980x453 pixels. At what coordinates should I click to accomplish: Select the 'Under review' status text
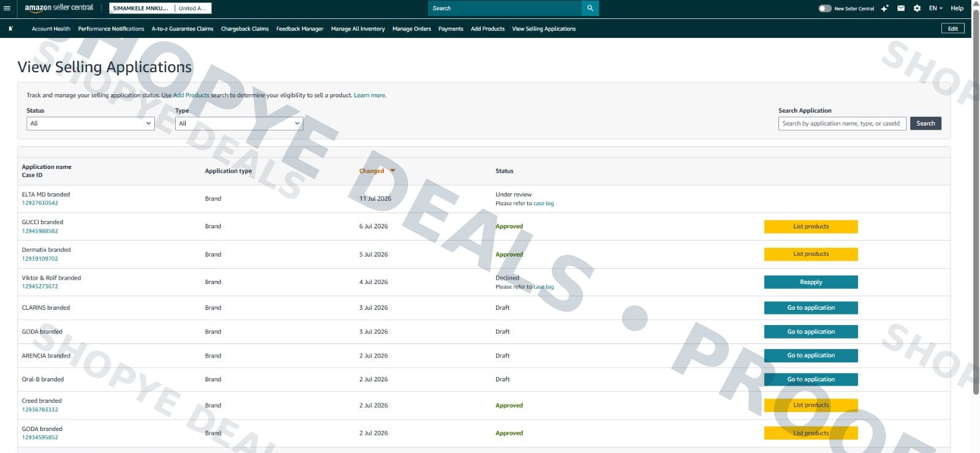coord(513,195)
